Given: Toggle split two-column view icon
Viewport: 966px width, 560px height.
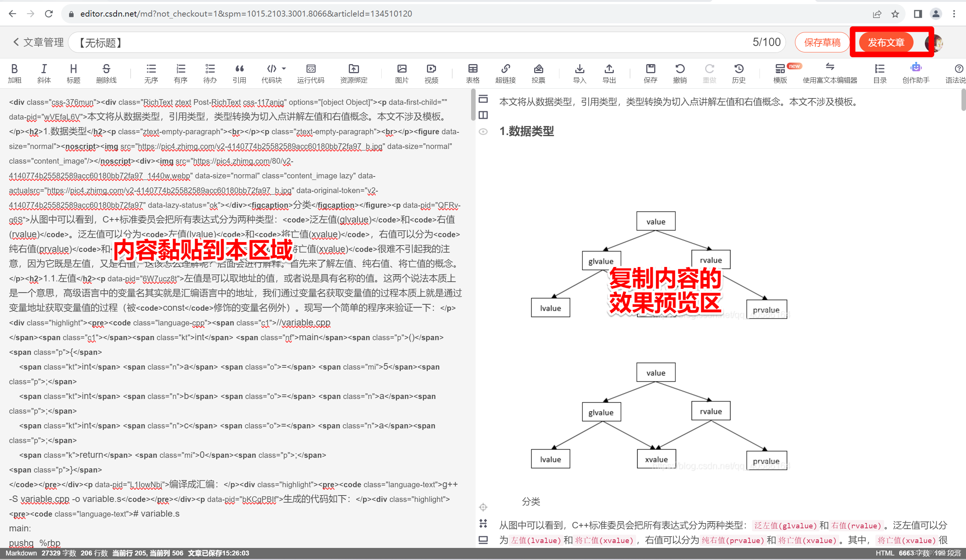Looking at the screenshot, I should [483, 115].
